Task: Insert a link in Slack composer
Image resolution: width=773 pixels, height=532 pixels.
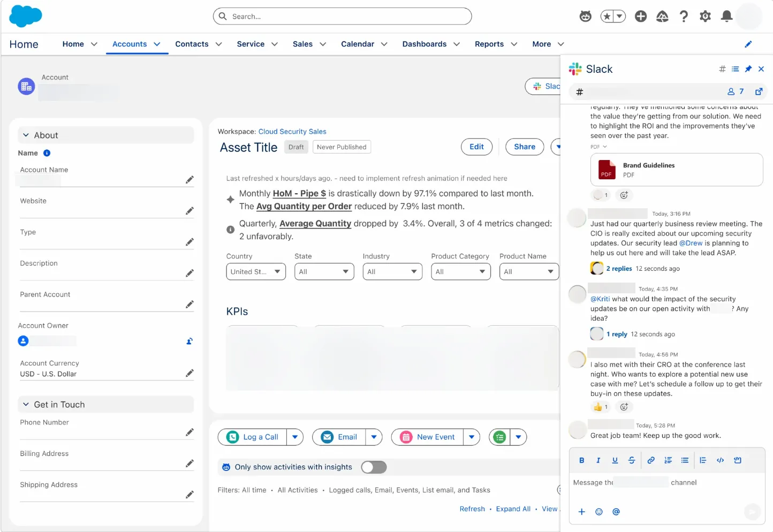Action: point(651,460)
